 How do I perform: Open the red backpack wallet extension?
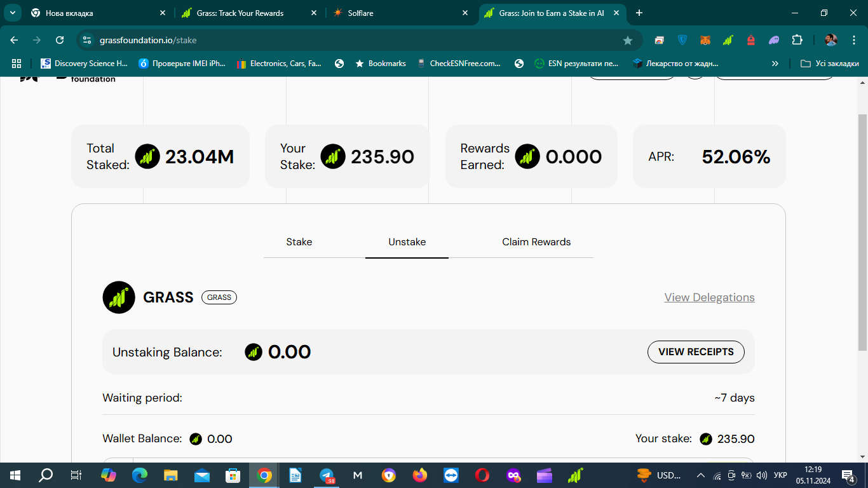751,40
